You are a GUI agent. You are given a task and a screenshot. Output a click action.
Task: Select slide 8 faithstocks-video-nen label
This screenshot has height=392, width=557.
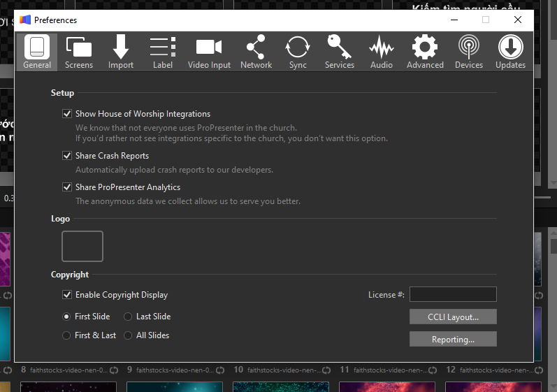(68, 370)
